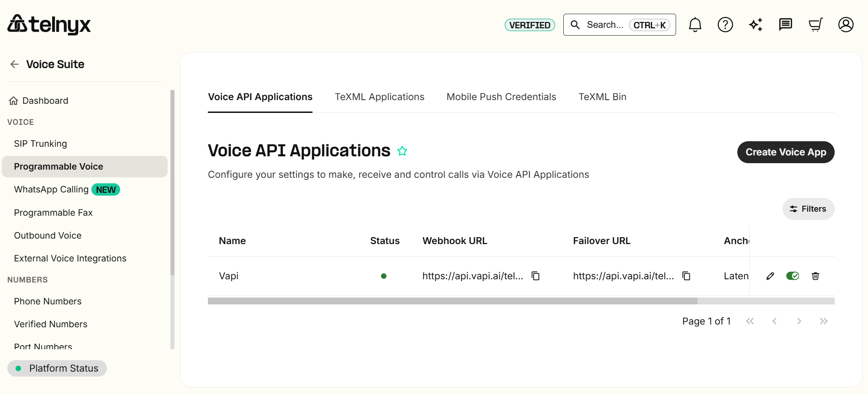Screen dimensions: 868x394
Task: Open the chat messages icon
Action: pos(785,25)
